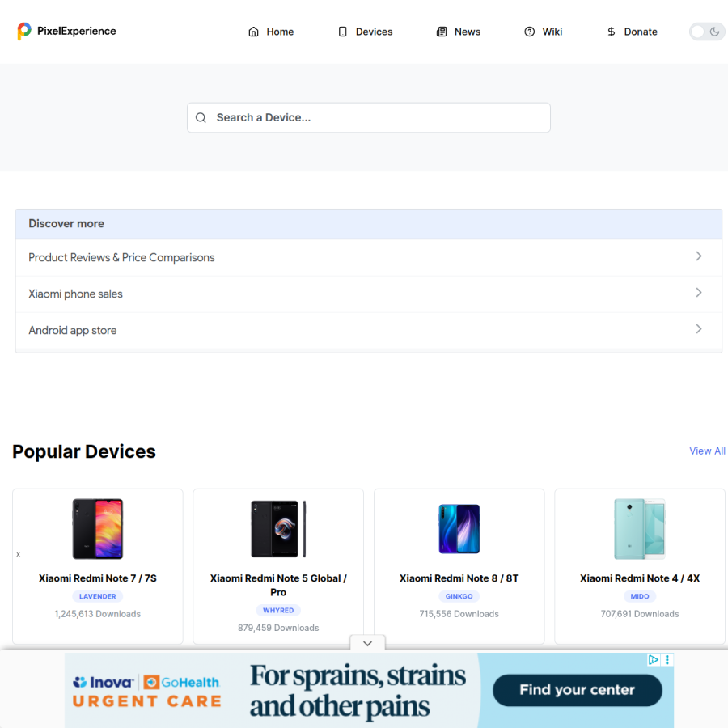The height and width of the screenshot is (728, 728).
Task: Click the Discover more header
Action: point(369,224)
